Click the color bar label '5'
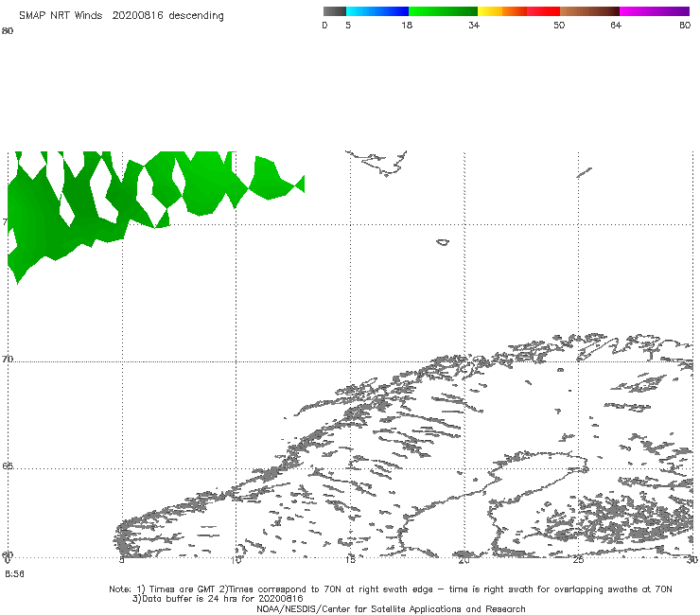700x615 pixels. (348, 25)
